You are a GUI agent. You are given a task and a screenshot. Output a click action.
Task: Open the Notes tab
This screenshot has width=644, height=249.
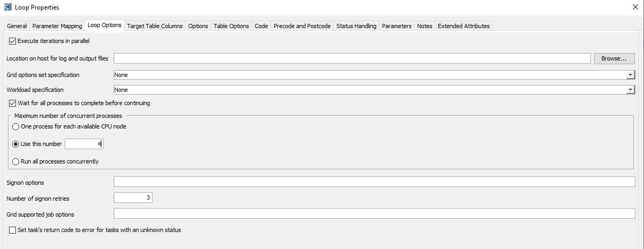(x=425, y=26)
